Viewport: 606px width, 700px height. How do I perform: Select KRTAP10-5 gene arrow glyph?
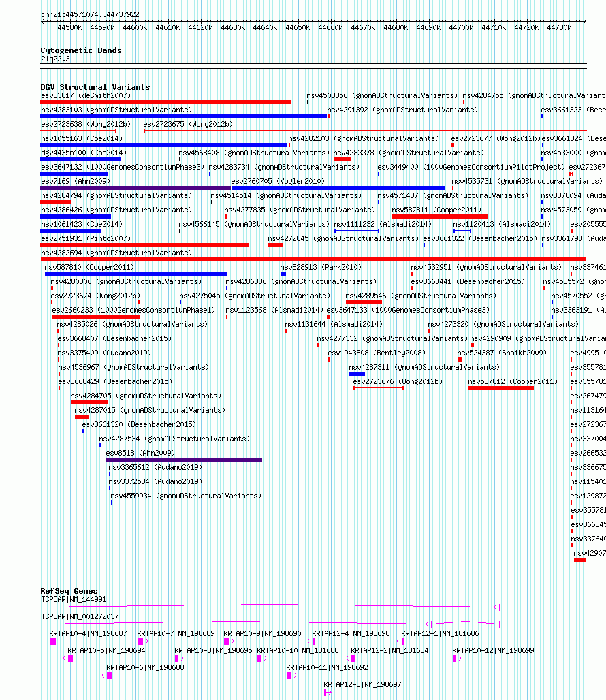[68, 658]
